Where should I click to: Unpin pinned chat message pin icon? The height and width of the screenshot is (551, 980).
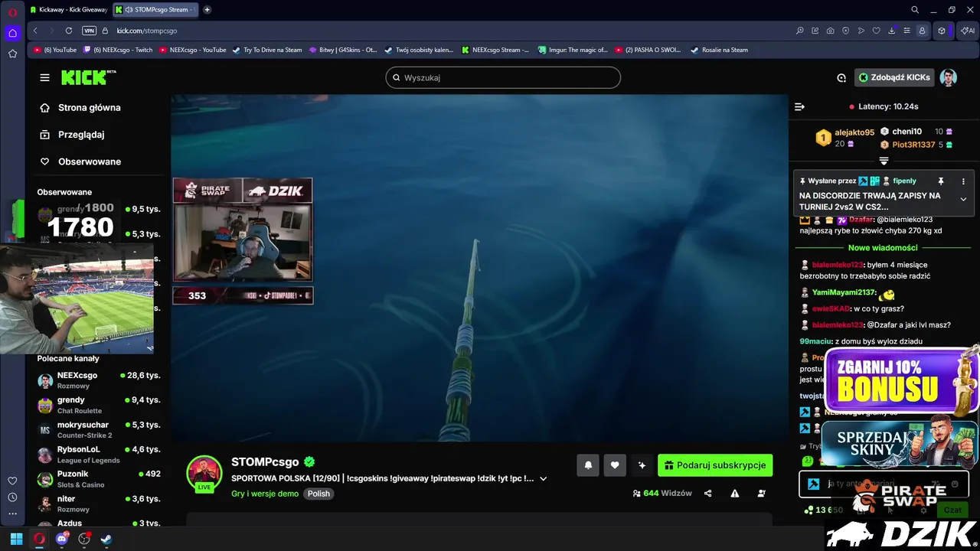pos(941,181)
